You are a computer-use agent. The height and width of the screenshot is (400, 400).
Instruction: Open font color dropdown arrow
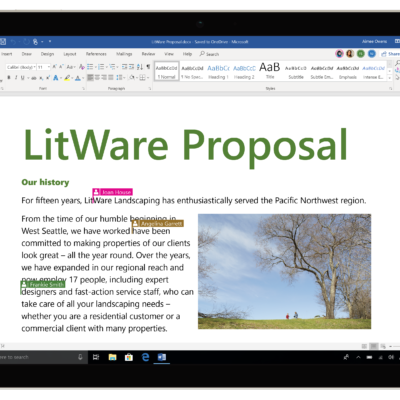point(83,78)
